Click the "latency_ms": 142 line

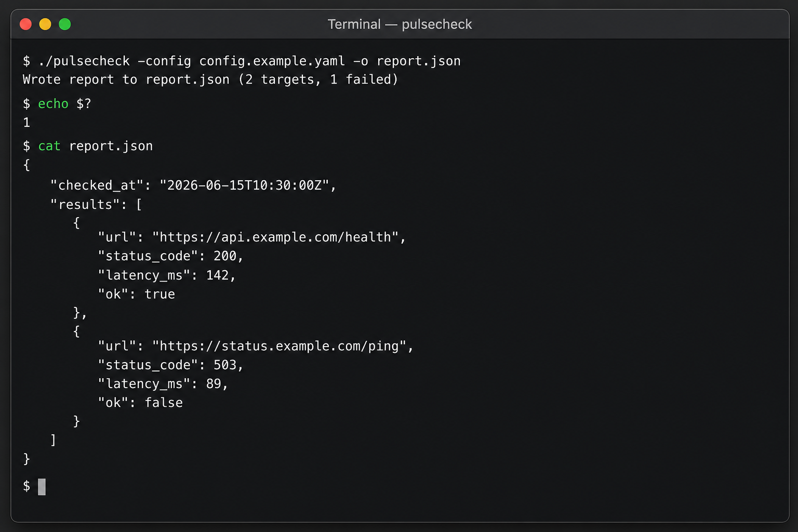tap(167, 275)
